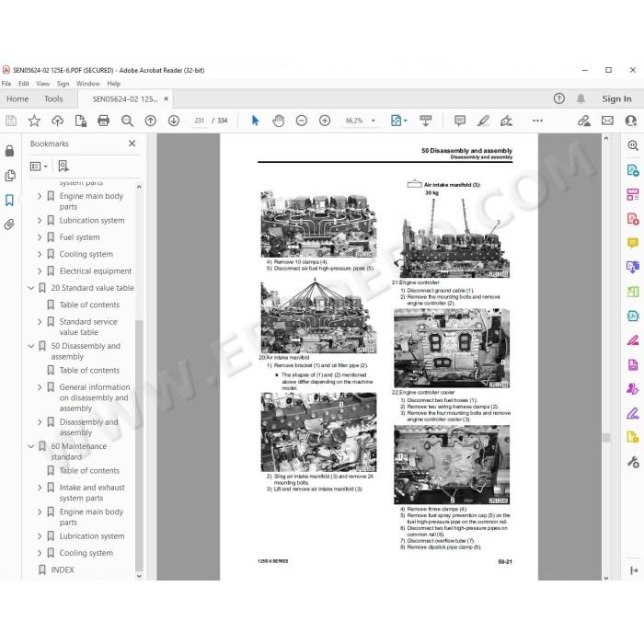Expand the Fuel system bookmark
The image size is (644, 644).
pyautogui.click(x=40, y=237)
